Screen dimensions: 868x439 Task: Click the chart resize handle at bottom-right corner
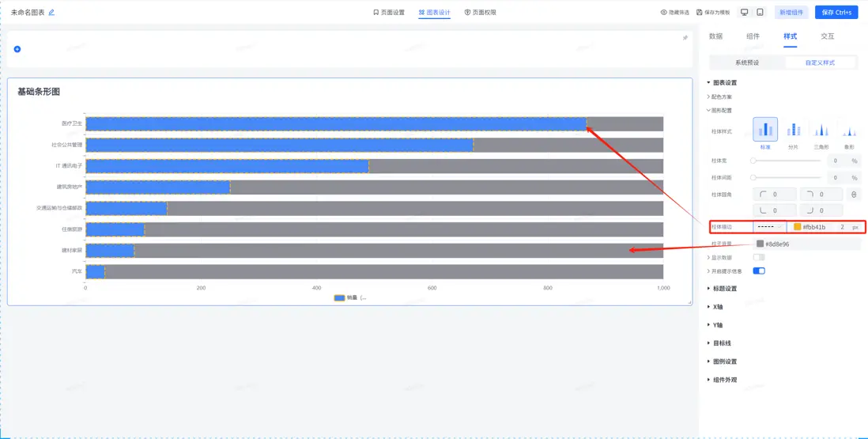click(690, 302)
